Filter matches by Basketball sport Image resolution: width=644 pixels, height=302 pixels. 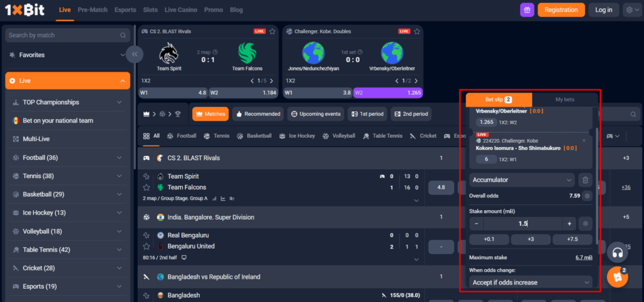[x=254, y=136]
